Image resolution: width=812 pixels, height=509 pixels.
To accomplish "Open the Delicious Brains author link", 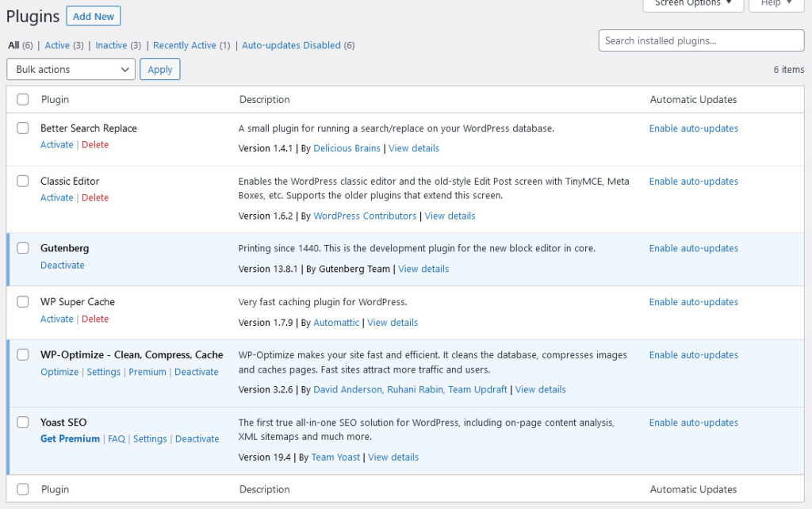I will click(x=347, y=148).
